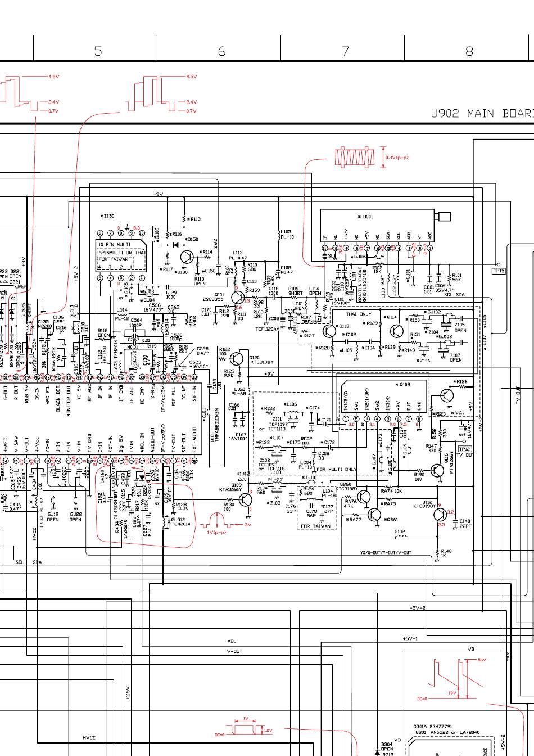
Task: Click the 10 PIN MULTI label
Action: click(x=115, y=245)
